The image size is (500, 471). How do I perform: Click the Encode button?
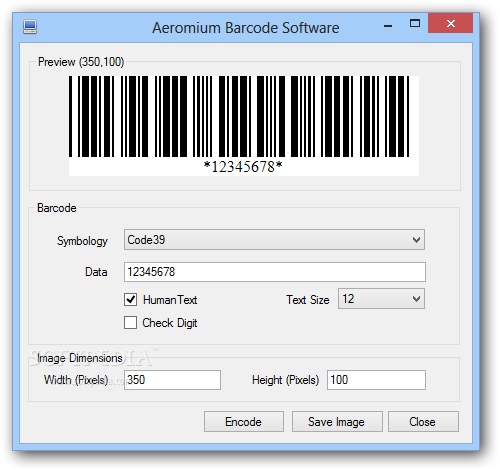point(244,422)
